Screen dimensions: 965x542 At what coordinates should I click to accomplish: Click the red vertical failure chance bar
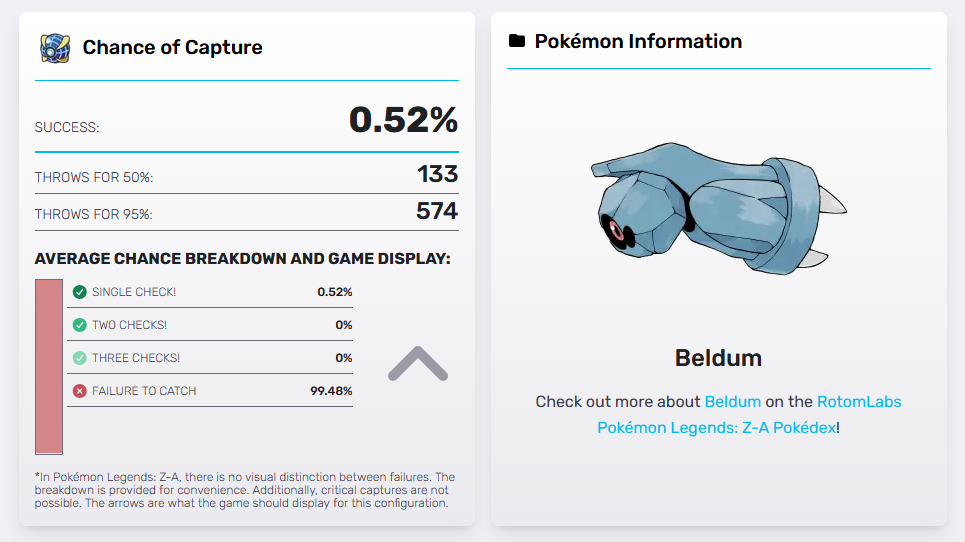pyautogui.click(x=49, y=367)
